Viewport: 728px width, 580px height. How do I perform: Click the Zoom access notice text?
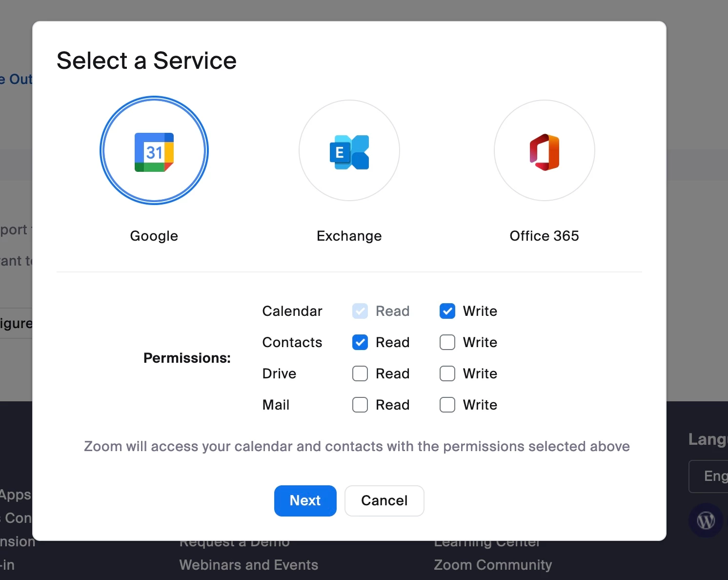(x=357, y=446)
